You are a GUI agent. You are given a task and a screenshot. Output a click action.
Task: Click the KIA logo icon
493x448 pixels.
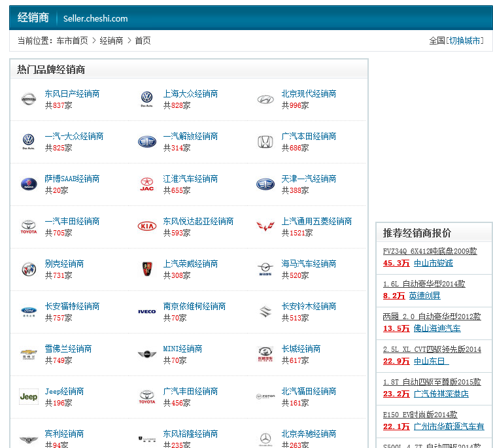click(147, 226)
